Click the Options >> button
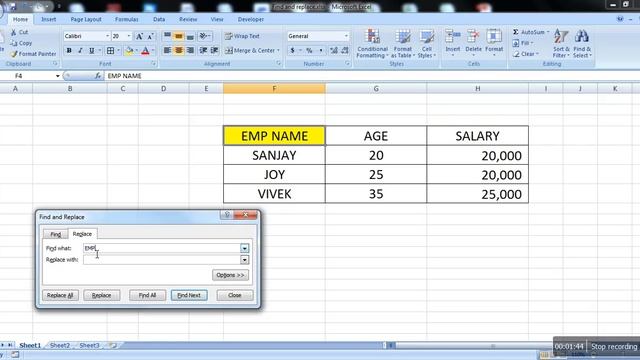 coord(230,275)
